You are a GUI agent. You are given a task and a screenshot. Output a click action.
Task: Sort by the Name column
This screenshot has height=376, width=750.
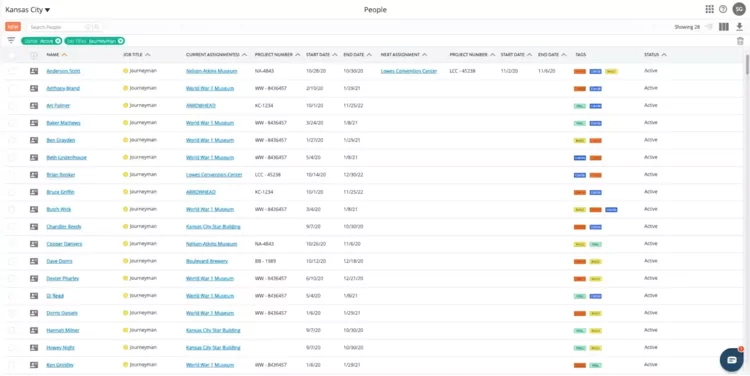pos(56,55)
